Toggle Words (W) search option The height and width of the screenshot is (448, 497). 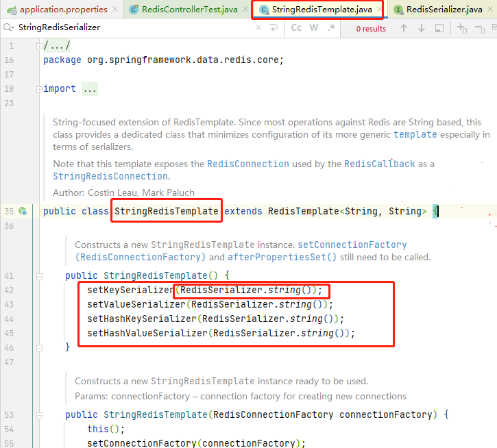coord(314,28)
